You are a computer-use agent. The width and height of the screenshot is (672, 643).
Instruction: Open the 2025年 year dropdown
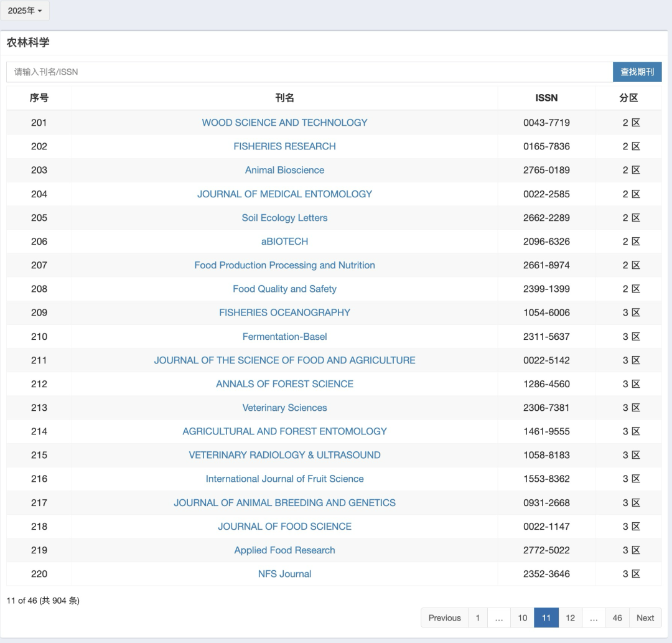(x=25, y=11)
